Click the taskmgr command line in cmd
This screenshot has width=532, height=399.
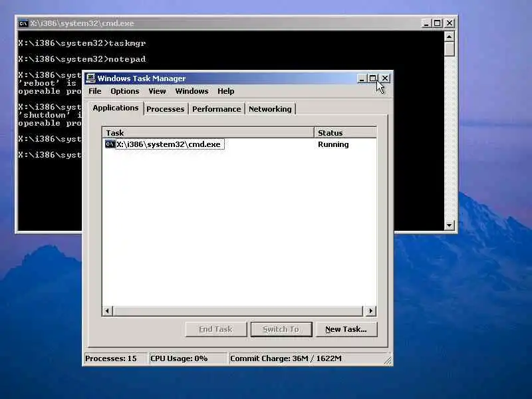point(82,43)
